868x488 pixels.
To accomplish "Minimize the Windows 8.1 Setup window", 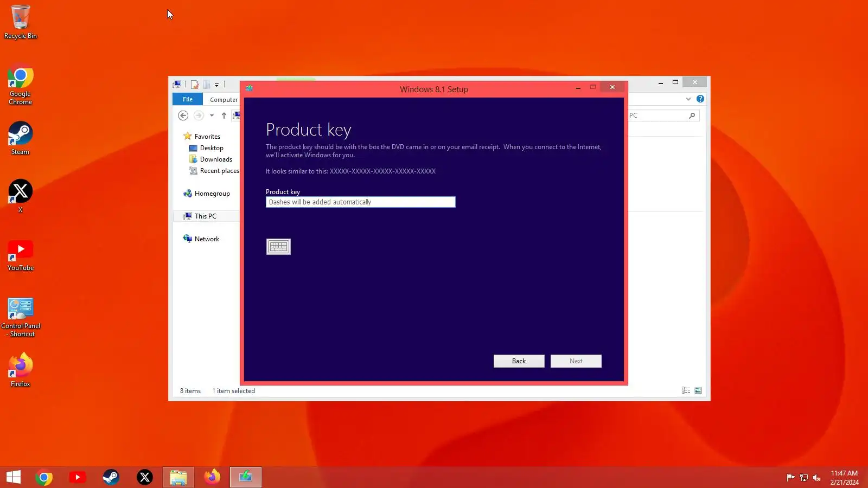I will pyautogui.click(x=578, y=87).
